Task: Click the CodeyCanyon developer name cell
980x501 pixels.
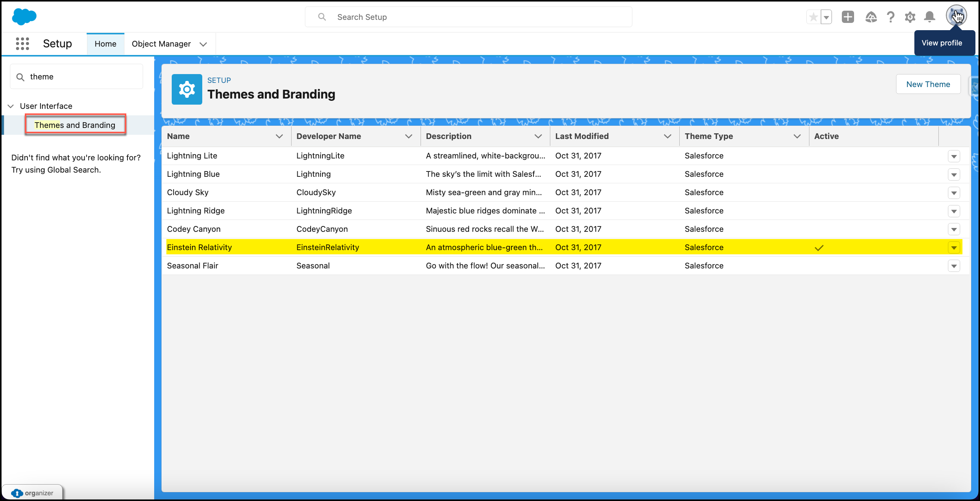Action: click(322, 229)
